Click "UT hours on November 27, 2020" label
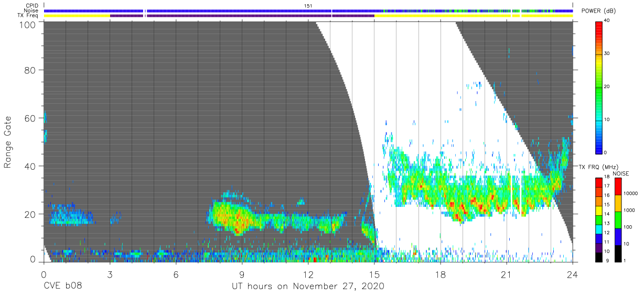This screenshot has height=297, width=644. coord(308,287)
